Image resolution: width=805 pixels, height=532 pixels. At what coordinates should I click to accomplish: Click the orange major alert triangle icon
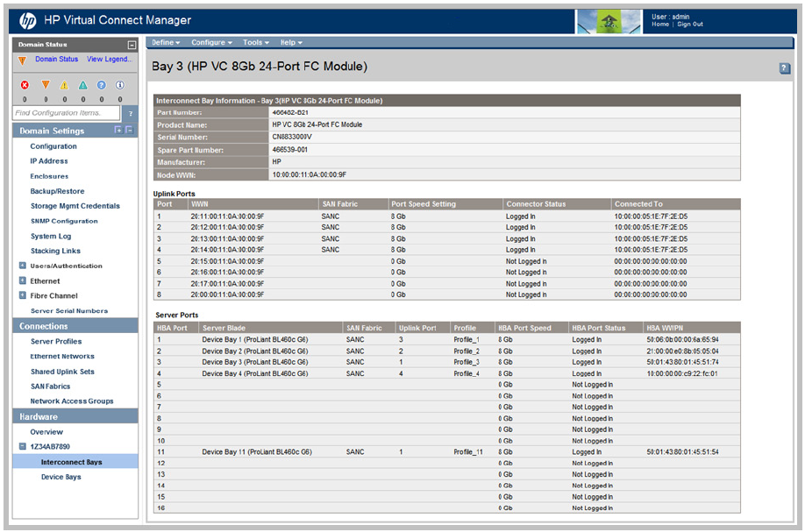click(x=44, y=85)
